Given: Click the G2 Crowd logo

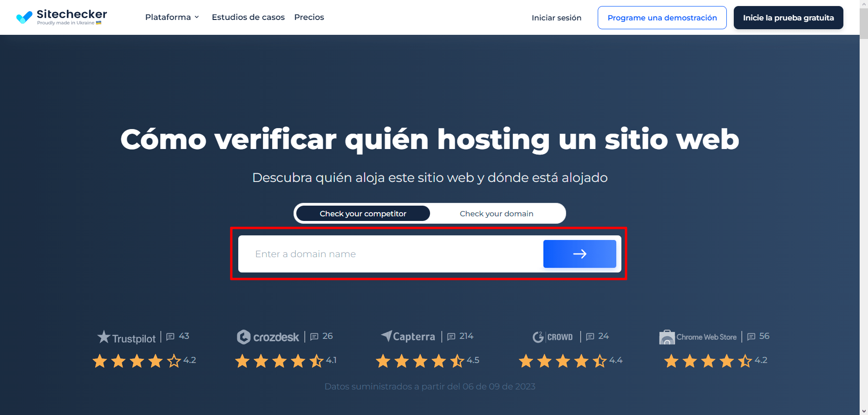Looking at the screenshot, I should 553,337.
